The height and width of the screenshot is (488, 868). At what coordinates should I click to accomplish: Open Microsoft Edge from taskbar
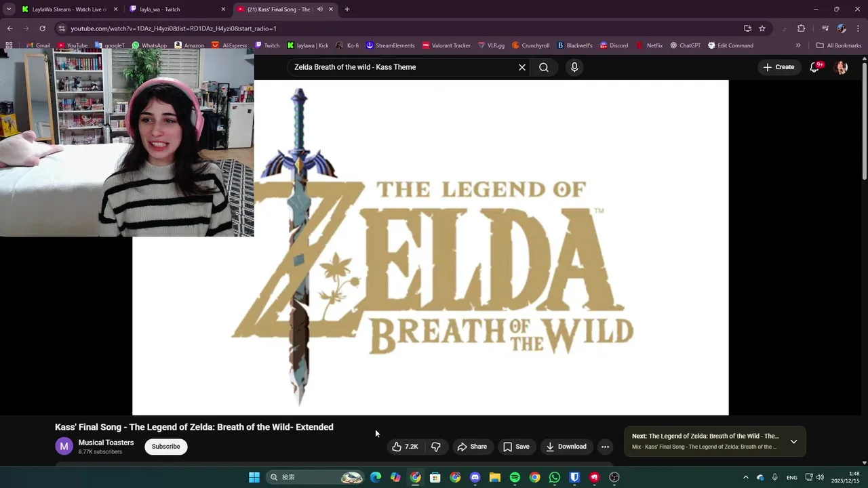pos(376,477)
